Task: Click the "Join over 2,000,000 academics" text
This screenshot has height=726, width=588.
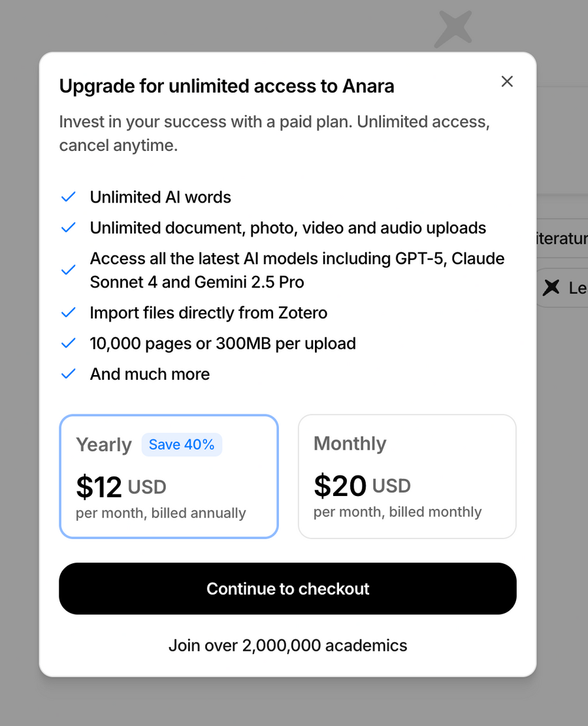Action: click(287, 645)
